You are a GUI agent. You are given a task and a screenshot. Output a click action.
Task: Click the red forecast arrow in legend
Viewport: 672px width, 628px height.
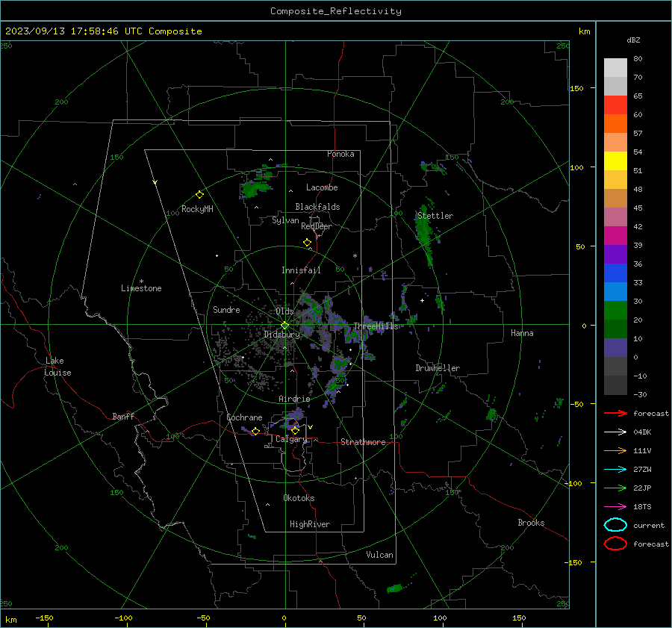pos(615,413)
